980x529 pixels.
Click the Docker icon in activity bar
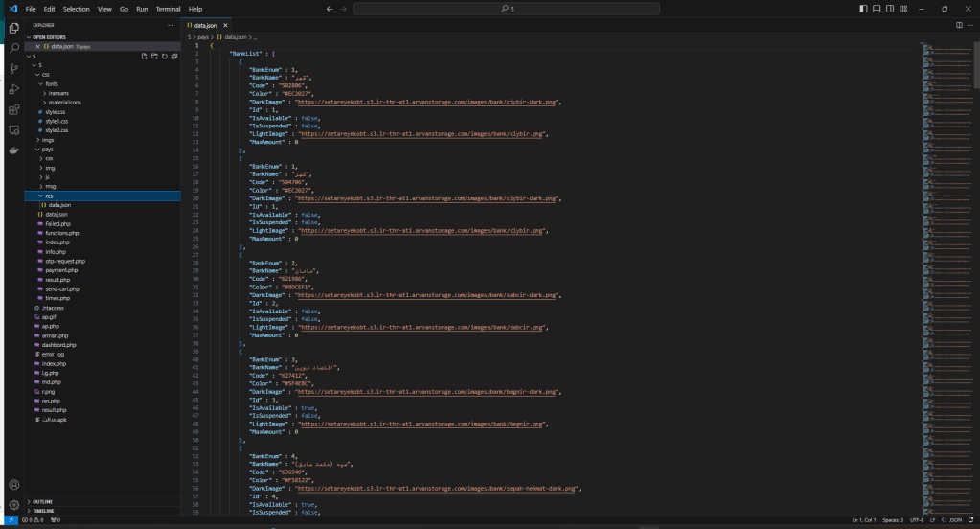[x=14, y=149]
